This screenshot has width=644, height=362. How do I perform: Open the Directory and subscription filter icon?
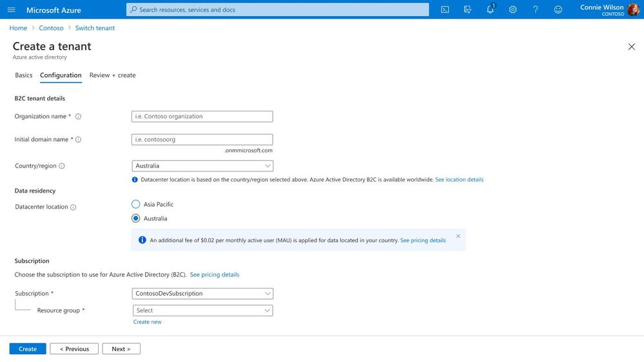[467, 10]
